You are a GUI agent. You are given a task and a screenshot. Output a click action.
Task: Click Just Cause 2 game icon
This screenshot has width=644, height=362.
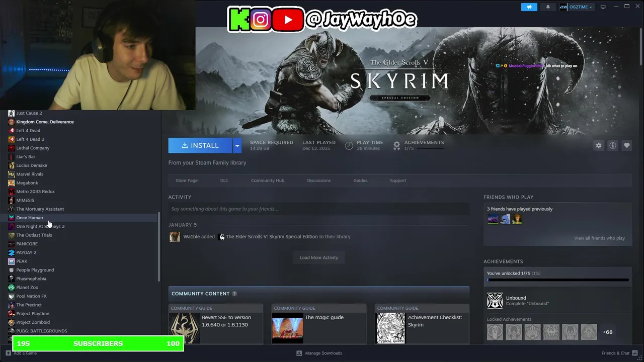[11, 113]
